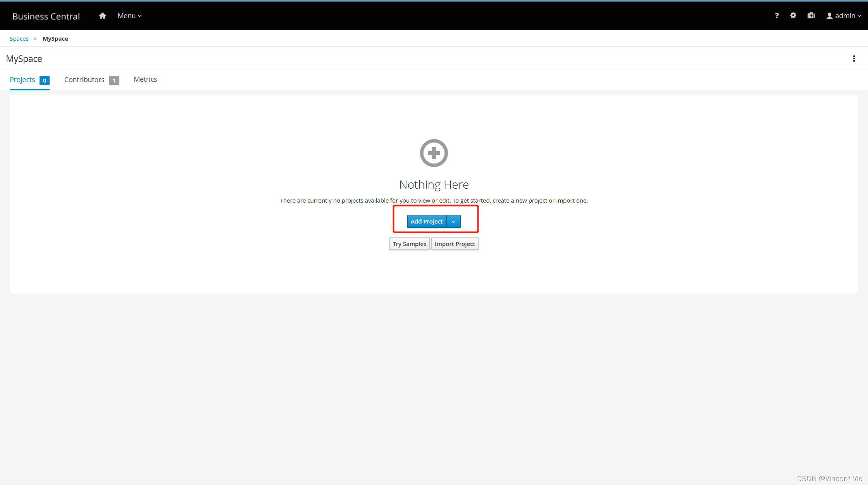Click the Try Samples button
This screenshot has width=868, height=485.
409,244
